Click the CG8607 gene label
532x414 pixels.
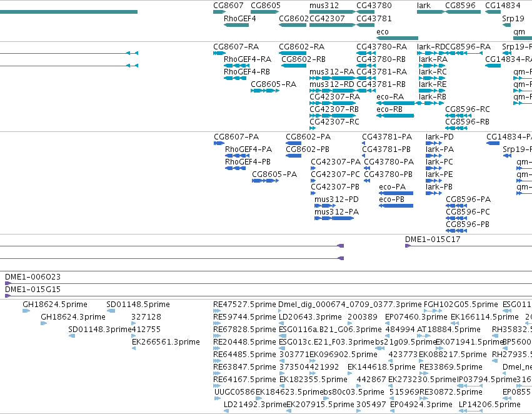coord(228,6)
